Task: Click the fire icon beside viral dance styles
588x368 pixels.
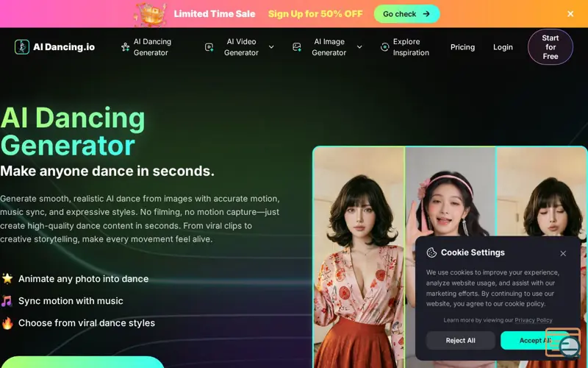Action: coord(7,323)
